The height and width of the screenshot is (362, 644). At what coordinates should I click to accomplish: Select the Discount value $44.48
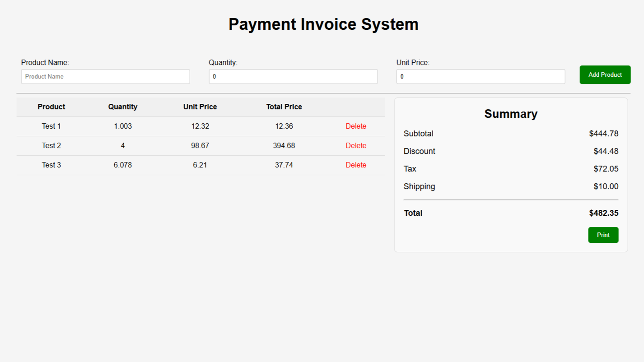click(606, 151)
